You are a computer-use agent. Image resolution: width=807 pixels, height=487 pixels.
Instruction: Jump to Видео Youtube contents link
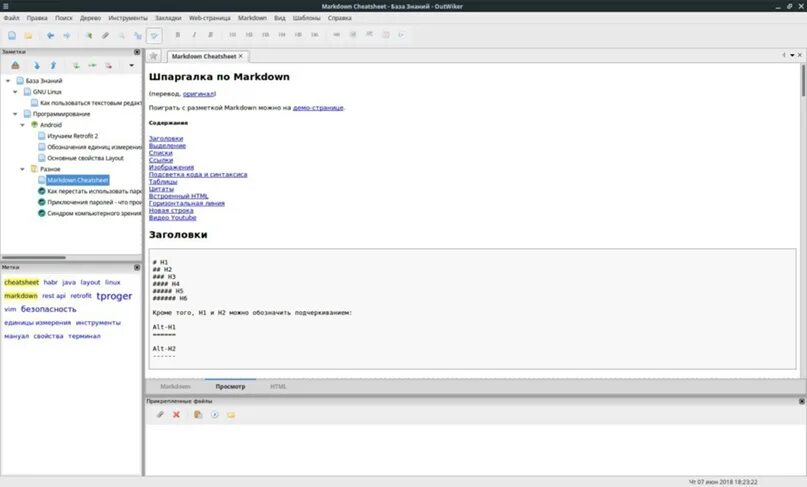(x=172, y=218)
